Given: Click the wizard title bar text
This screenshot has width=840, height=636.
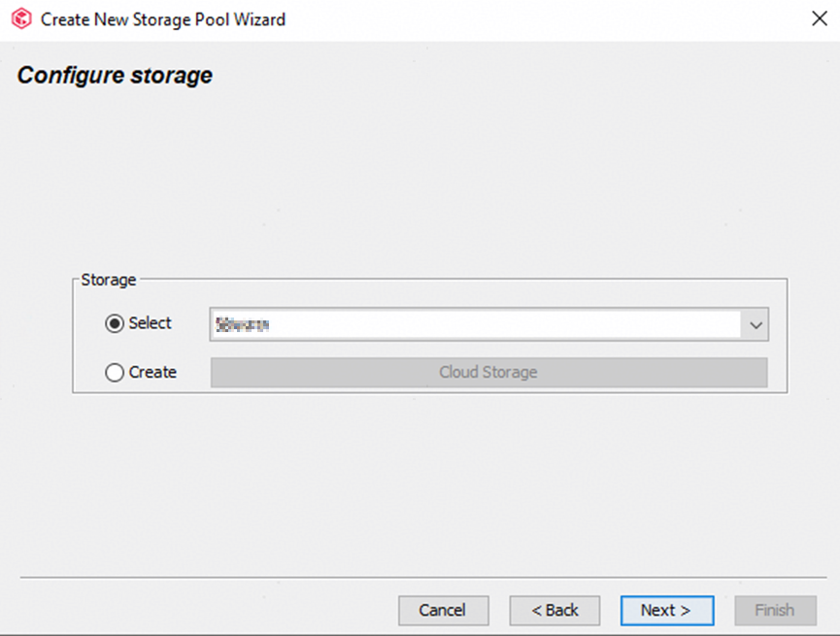Looking at the screenshot, I should click(x=163, y=18).
